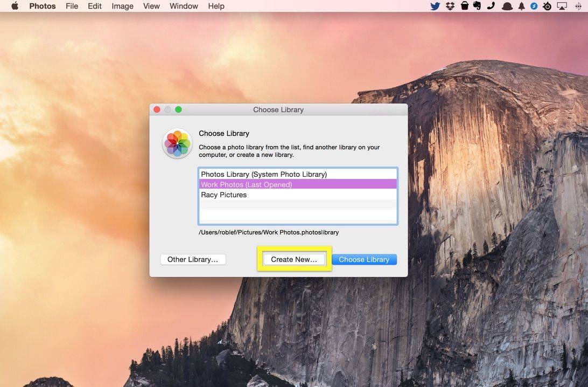588x387 pixels.
Task: Open the Dropbox menu bar icon
Action: (x=450, y=6)
